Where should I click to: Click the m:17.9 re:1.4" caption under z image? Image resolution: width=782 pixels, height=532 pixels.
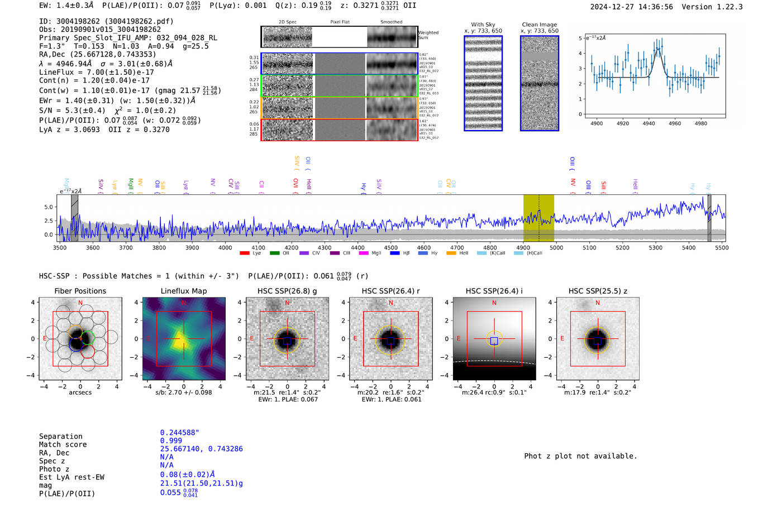point(598,392)
